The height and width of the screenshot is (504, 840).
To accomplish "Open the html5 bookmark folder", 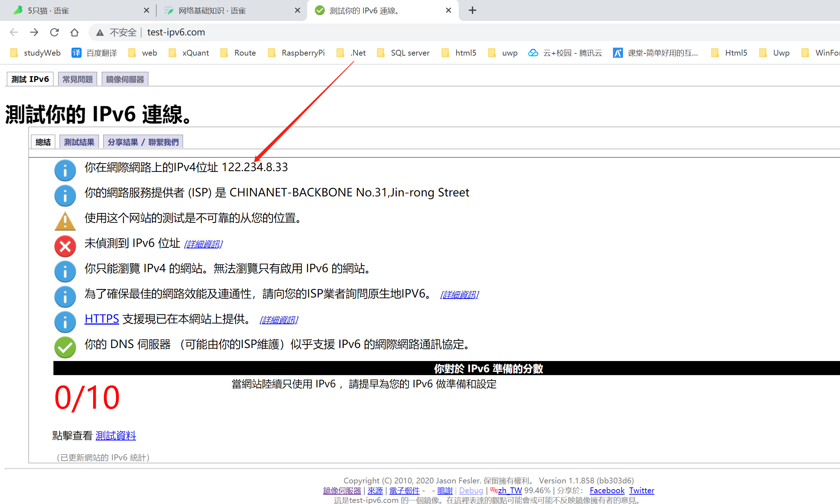I will click(459, 53).
